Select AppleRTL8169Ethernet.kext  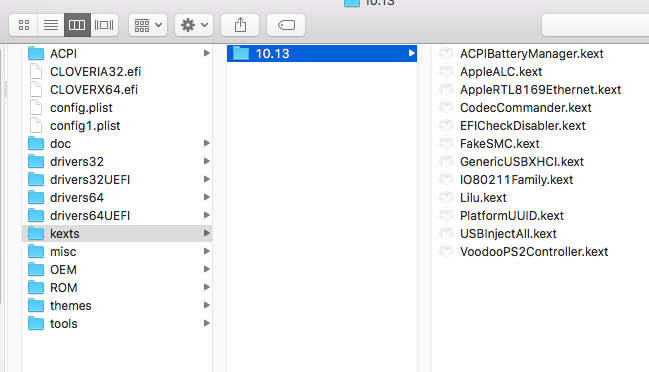pos(540,90)
